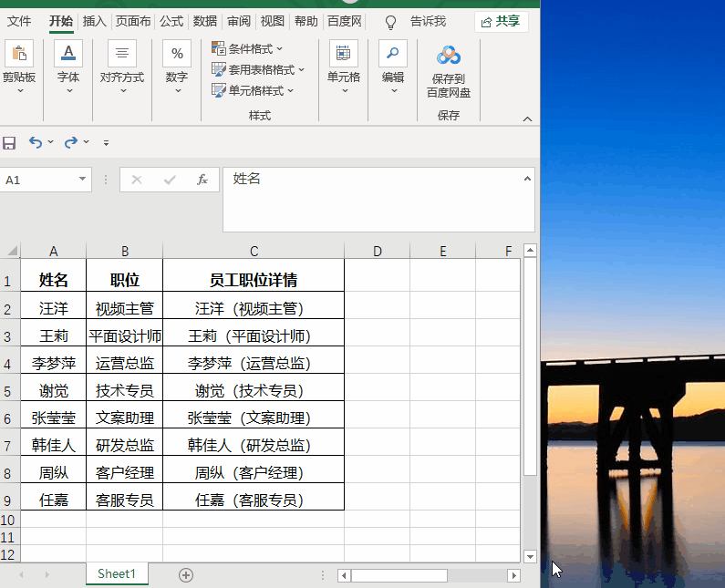Click the horizontal scrollbar thumb
Image resolution: width=725 pixels, height=588 pixels.
tap(399, 575)
